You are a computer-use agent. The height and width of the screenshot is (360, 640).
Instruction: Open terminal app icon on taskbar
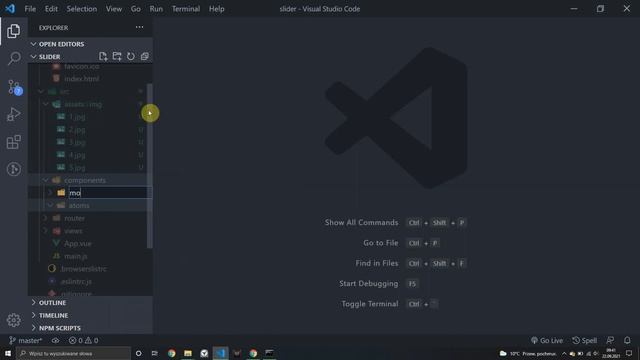269,353
